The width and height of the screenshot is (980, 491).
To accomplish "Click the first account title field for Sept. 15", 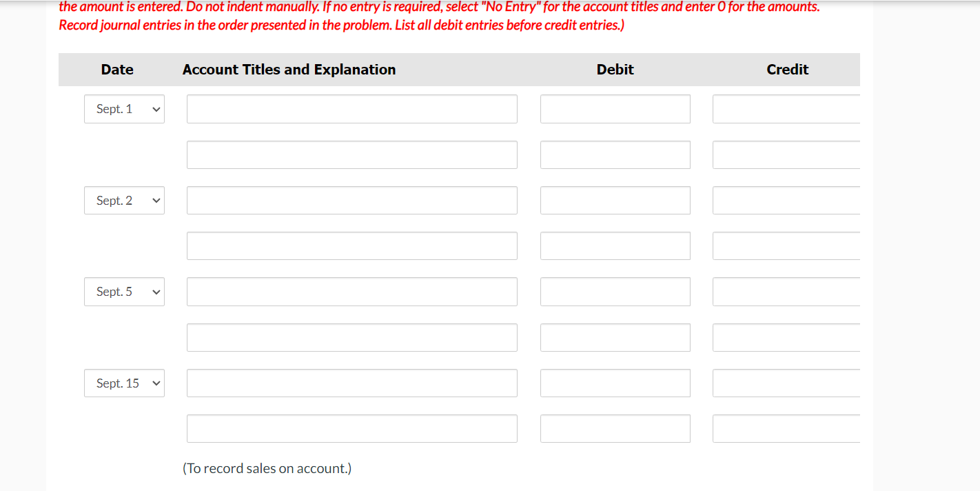I will click(351, 383).
